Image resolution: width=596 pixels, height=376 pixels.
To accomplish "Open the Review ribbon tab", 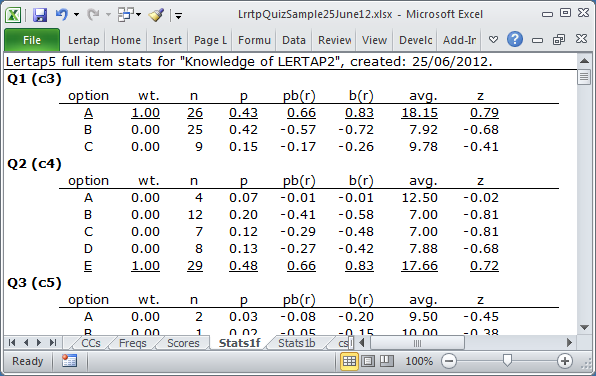I will (x=334, y=40).
